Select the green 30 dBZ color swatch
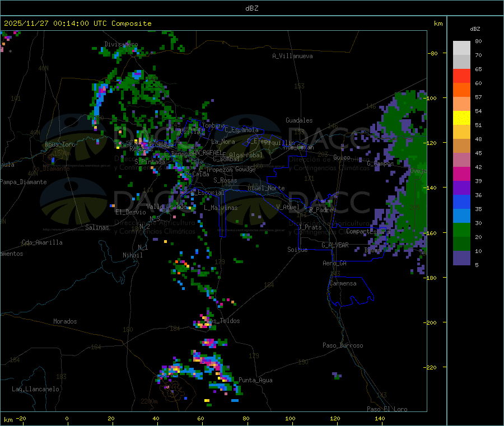 click(461, 230)
